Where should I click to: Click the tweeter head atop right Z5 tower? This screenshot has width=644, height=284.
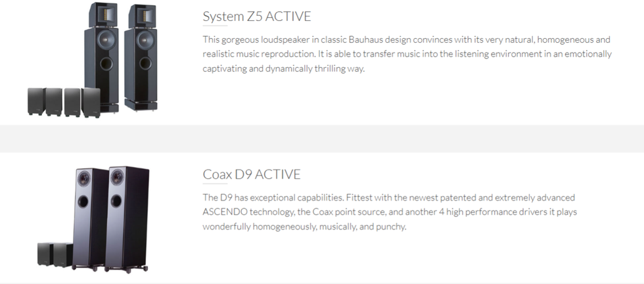point(143,16)
